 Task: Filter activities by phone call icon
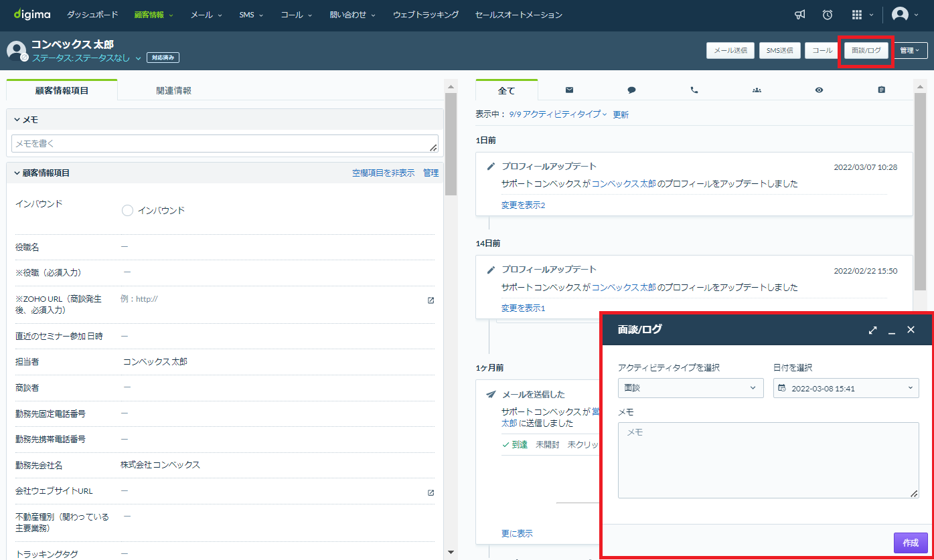(x=694, y=90)
